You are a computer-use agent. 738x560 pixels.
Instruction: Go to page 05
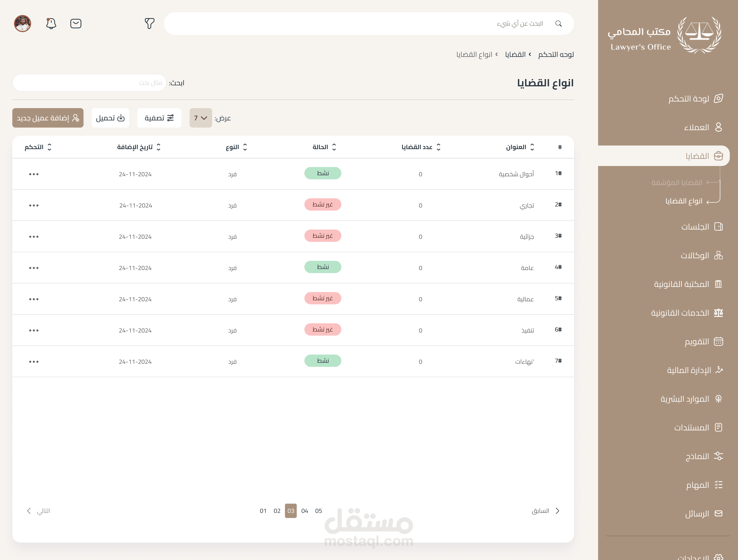pyautogui.click(x=319, y=511)
